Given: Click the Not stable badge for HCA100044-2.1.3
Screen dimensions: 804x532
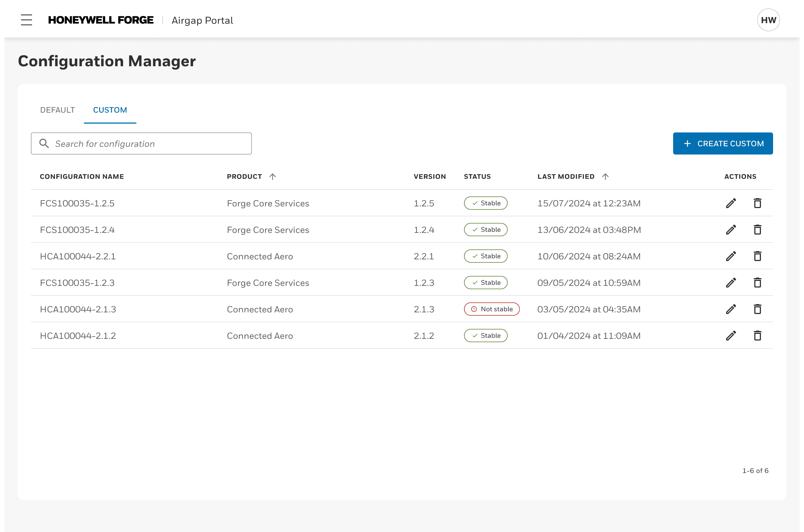Looking at the screenshot, I should 492,309.
